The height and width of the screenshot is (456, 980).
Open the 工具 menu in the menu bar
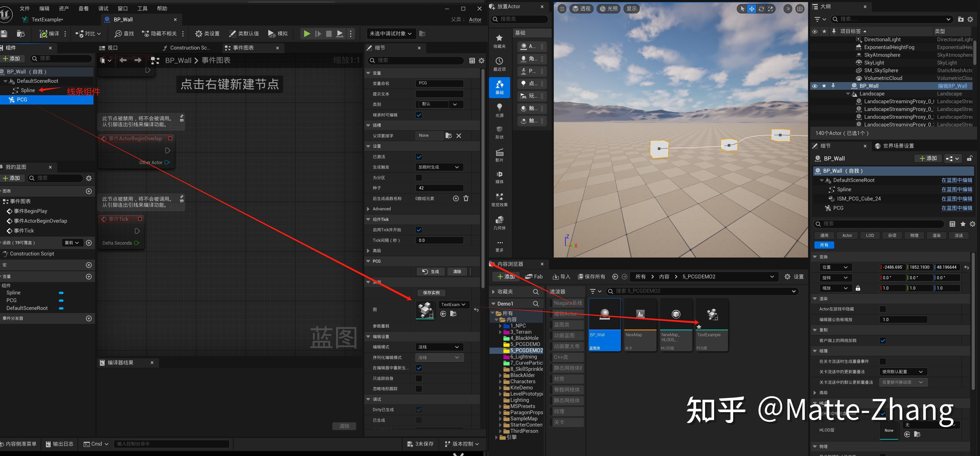(x=143, y=8)
